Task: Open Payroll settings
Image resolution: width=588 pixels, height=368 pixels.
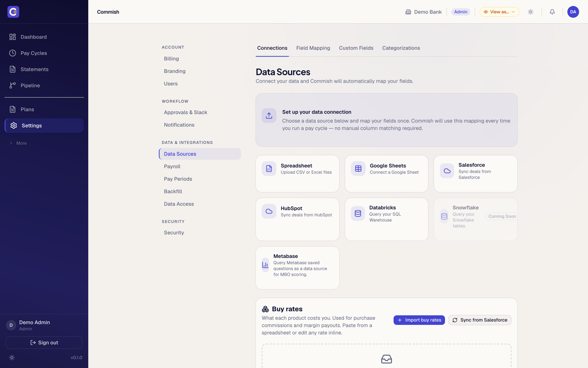Action: [200, 166]
